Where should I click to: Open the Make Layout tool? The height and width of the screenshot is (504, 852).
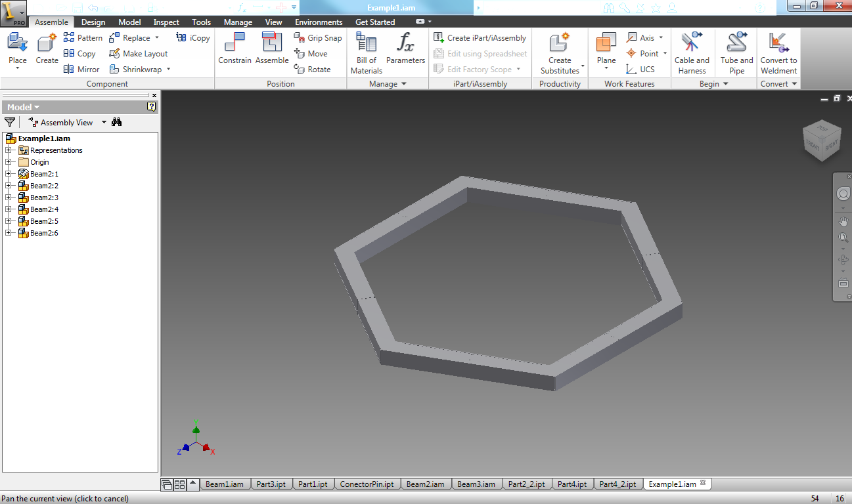click(138, 54)
